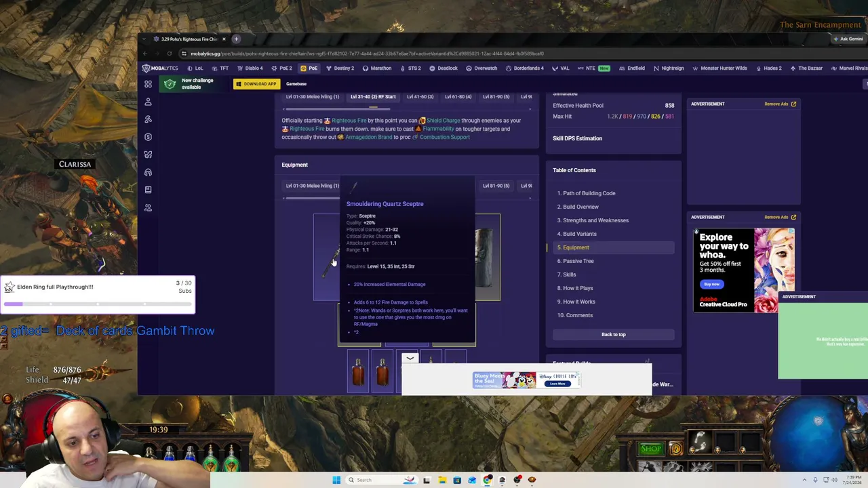Viewport: 868px width, 488px height.
Task: Click the guides book icon in the sidebar
Action: (148, 190)
